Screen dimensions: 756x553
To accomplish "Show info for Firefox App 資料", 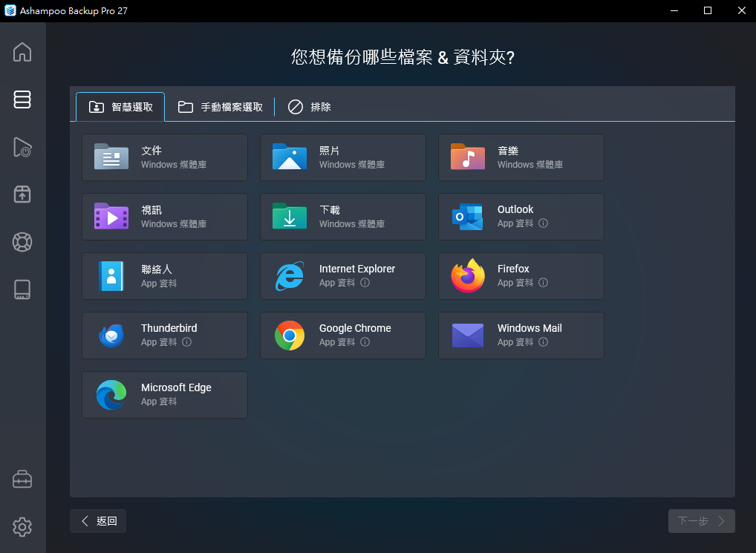I will pos(543,282).
